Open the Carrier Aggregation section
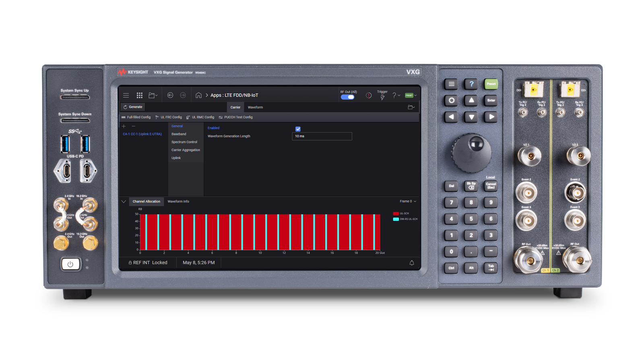 (186, 150)
